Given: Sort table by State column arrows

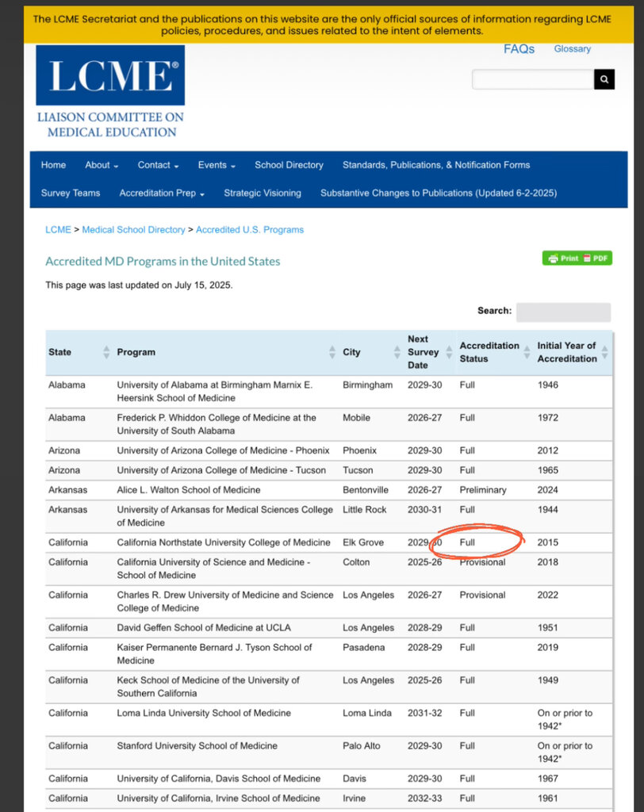Looking at the screenshot, I should click(x=106, y=352).
